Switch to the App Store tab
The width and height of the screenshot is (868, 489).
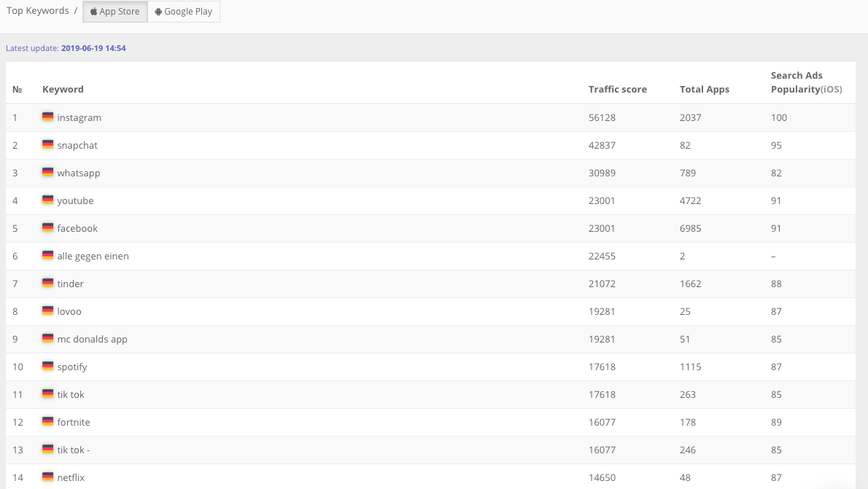tap(115, 12)
